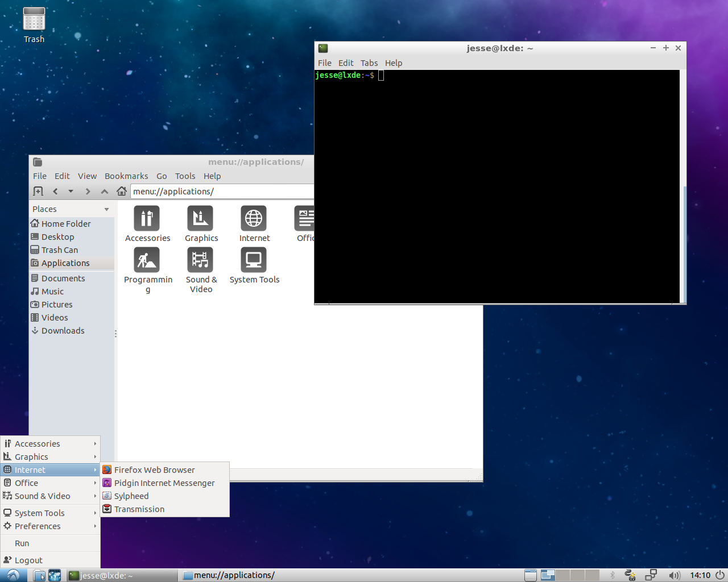
Task: Open the Internet globe icon in the file manager
Action: tap(254, 219)
